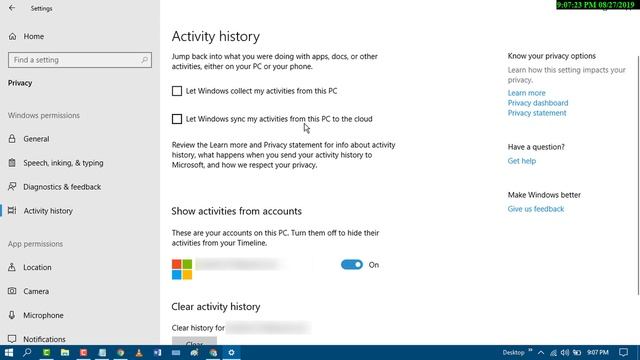
Task: Open Camera app permissions
Action: (x=36, y=291)
